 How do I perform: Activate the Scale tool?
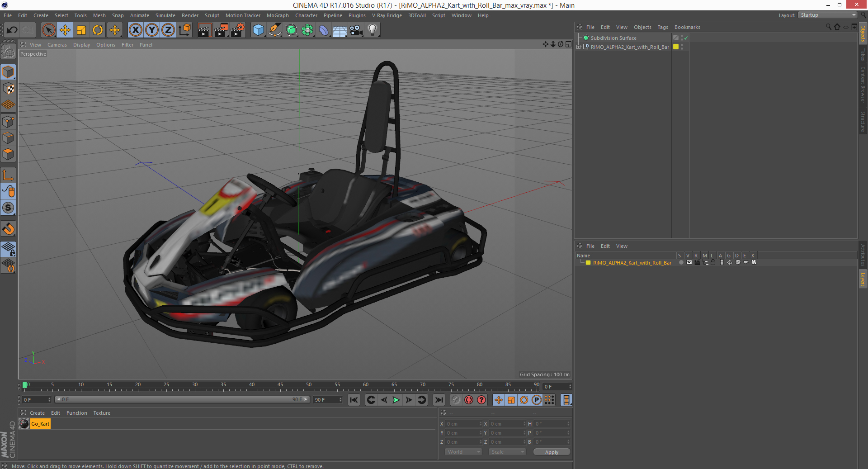tap(81, 30)
